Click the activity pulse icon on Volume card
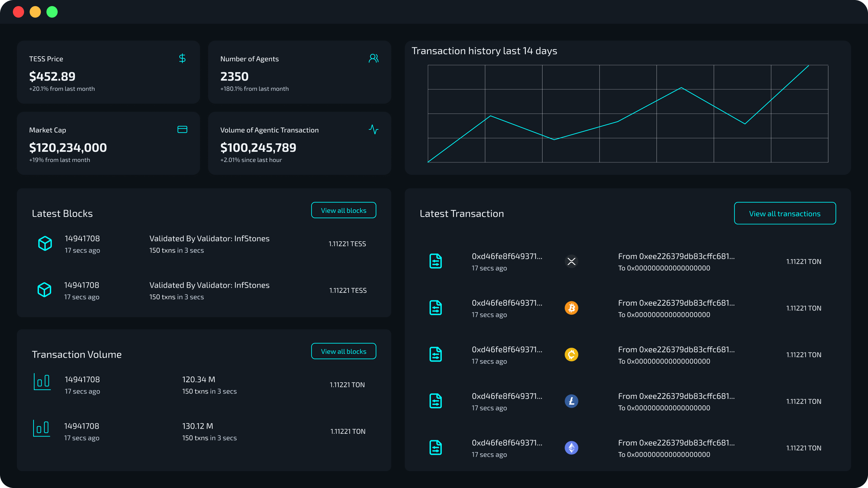This screenshot has height=488, width=868. pos(373,129)
